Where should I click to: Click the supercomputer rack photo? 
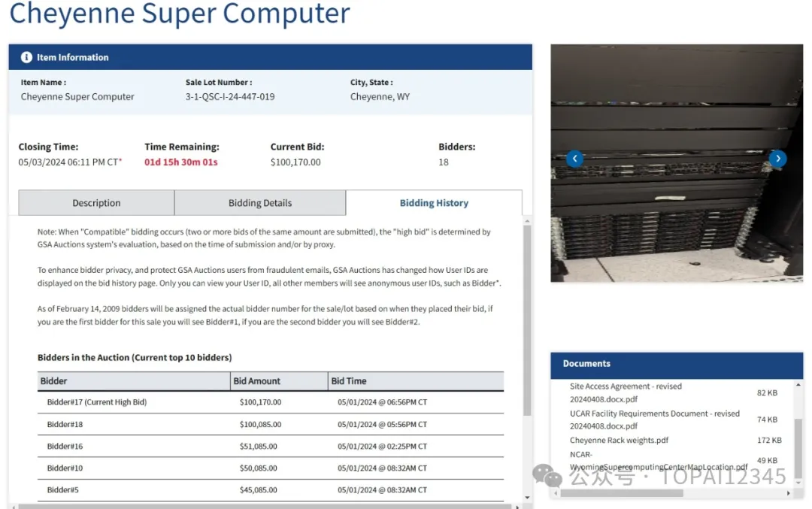(677, 163)
